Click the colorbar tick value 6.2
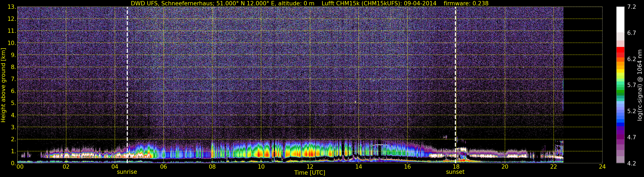644x177 pixels. (x=632, y=59)
